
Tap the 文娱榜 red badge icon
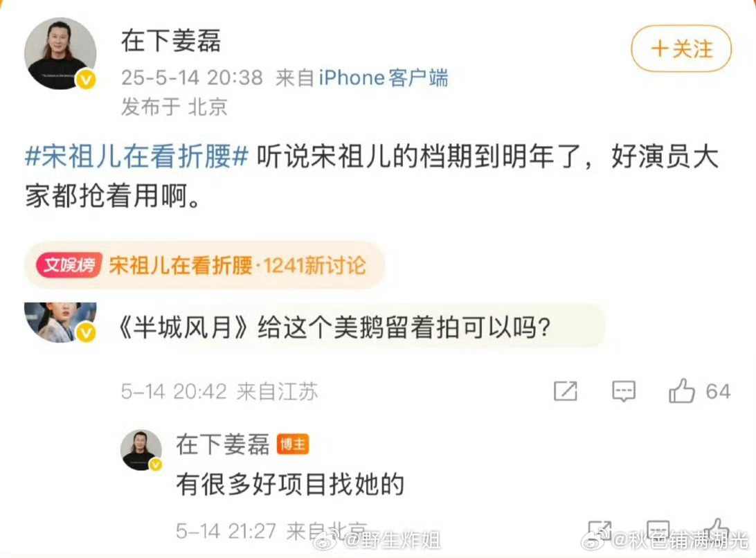tap(69, 264)
